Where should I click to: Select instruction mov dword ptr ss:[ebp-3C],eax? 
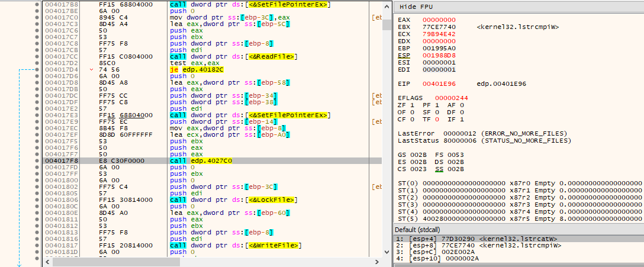pos(230,18)
